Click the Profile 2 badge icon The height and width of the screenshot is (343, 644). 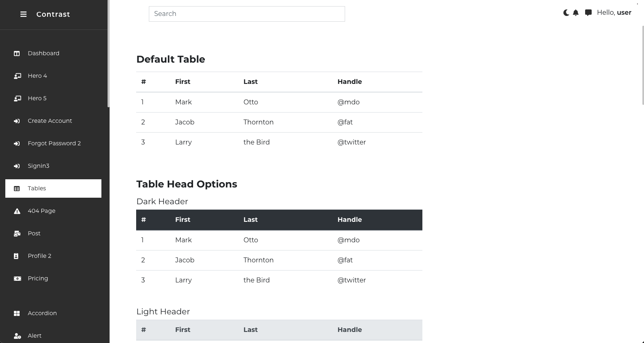coord(16,256)
